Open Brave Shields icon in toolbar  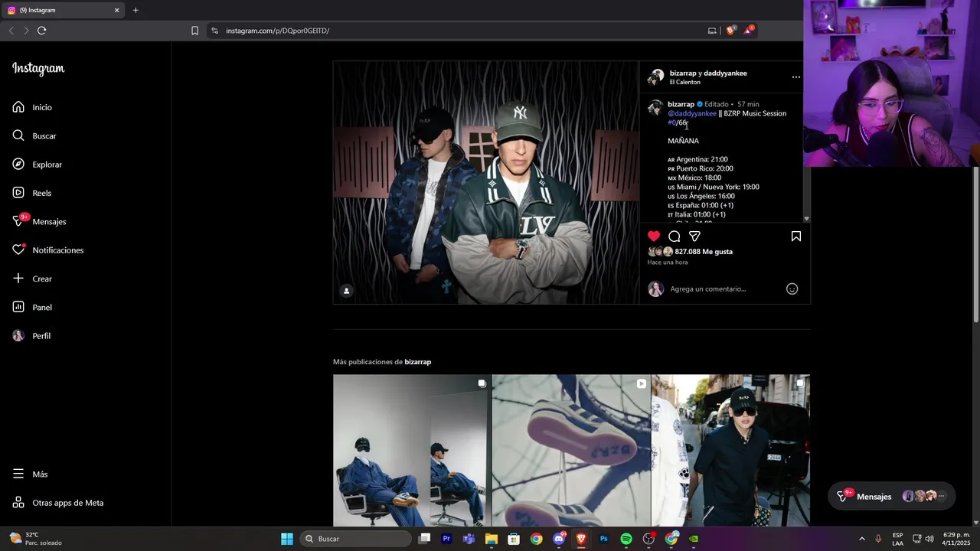pos(731,31)
